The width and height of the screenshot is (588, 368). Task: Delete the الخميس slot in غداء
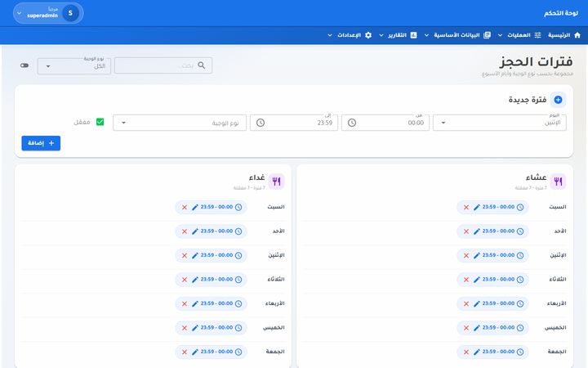click(185, 328)
